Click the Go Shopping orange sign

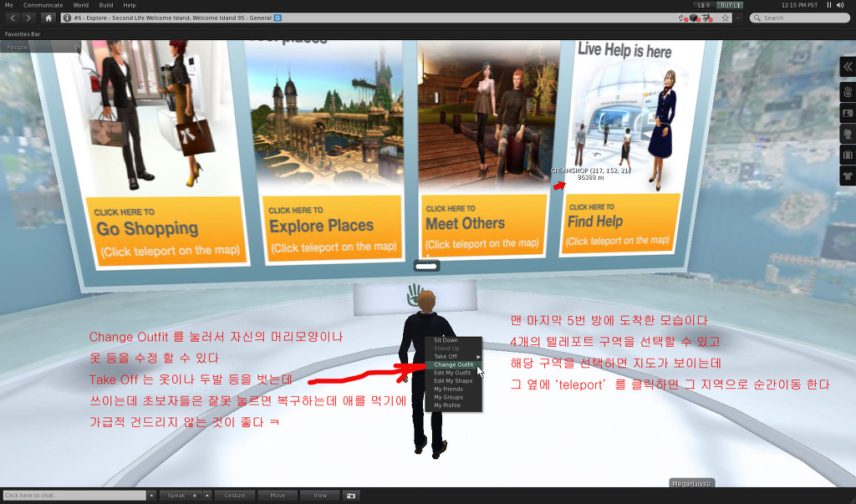(x=166, y=232)
